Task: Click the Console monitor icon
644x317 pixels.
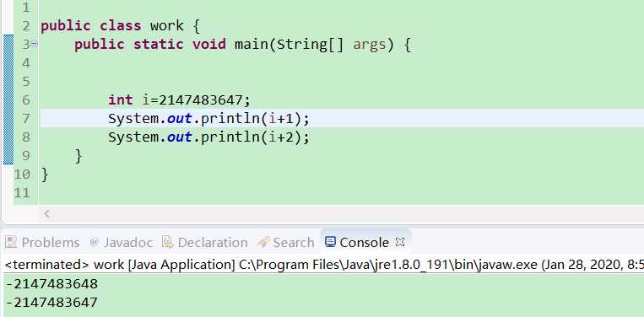Action: tap(330, 241)
